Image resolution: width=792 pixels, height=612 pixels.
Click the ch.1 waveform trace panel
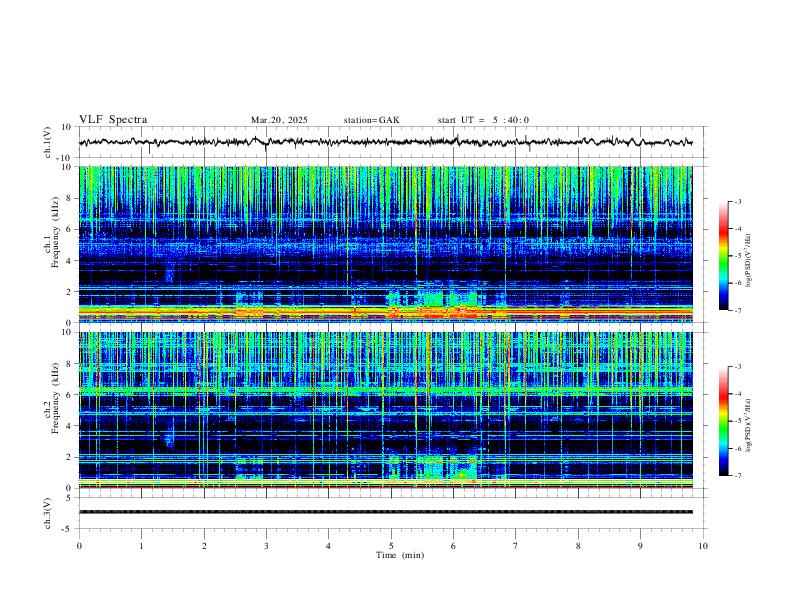coord(391,142)
